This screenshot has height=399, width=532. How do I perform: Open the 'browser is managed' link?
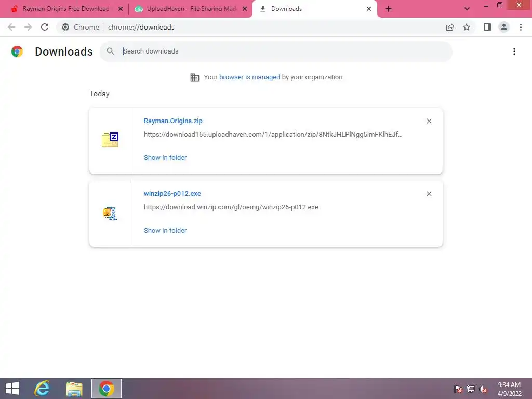(249, 77)
